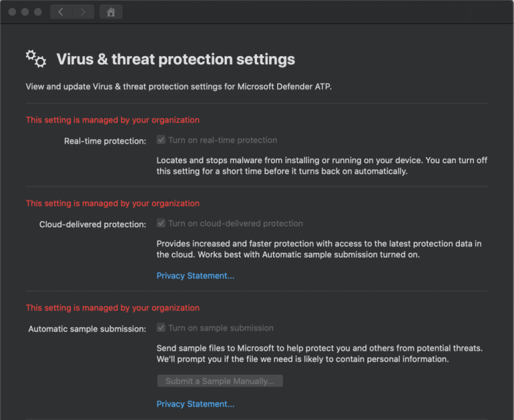The height and width of the screenshot is (420, 514).
Task: Click the managed-by-organization notice above Cloud-delivered protection
Action: (112, 203)
